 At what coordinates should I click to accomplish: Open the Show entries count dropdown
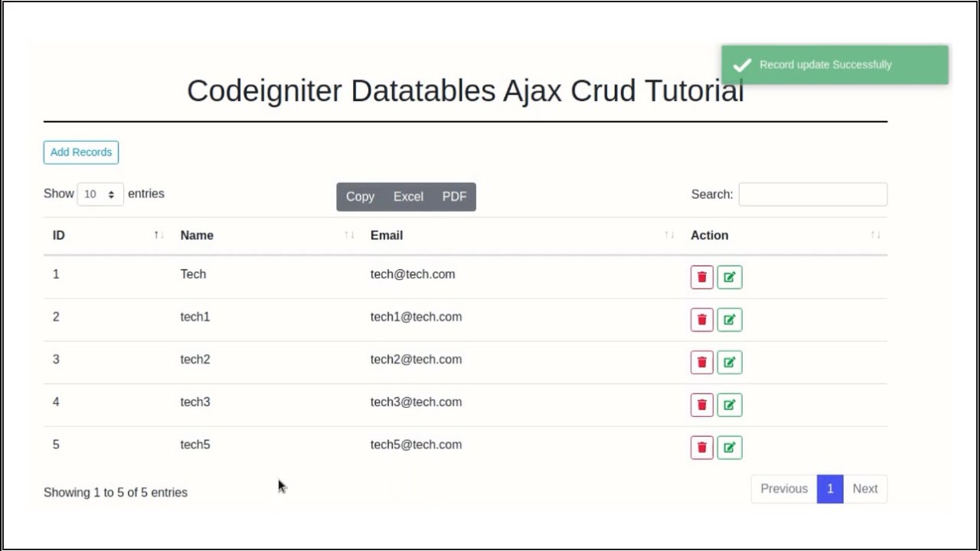(x=100, y=194)
